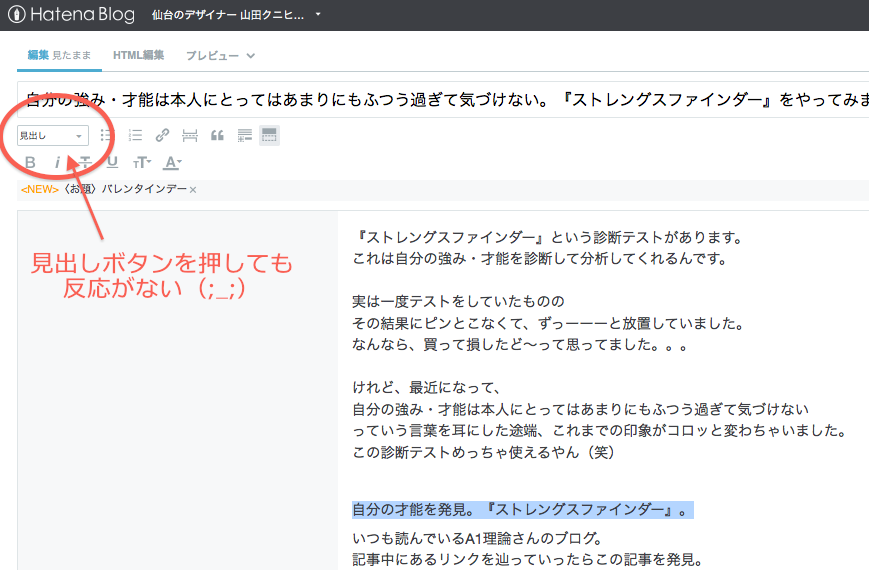Expand the プレビュー chevron menu
The image size is (869, 570).
tap(251, 55)
